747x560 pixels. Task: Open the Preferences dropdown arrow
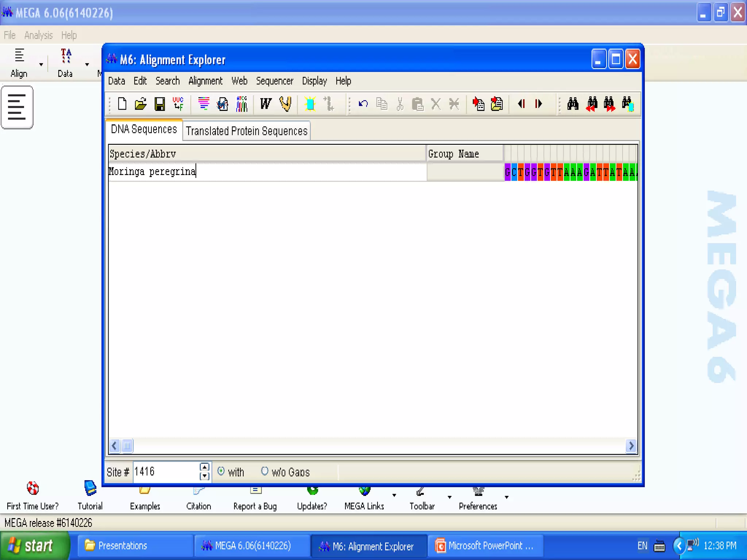(x=507, y=497)
